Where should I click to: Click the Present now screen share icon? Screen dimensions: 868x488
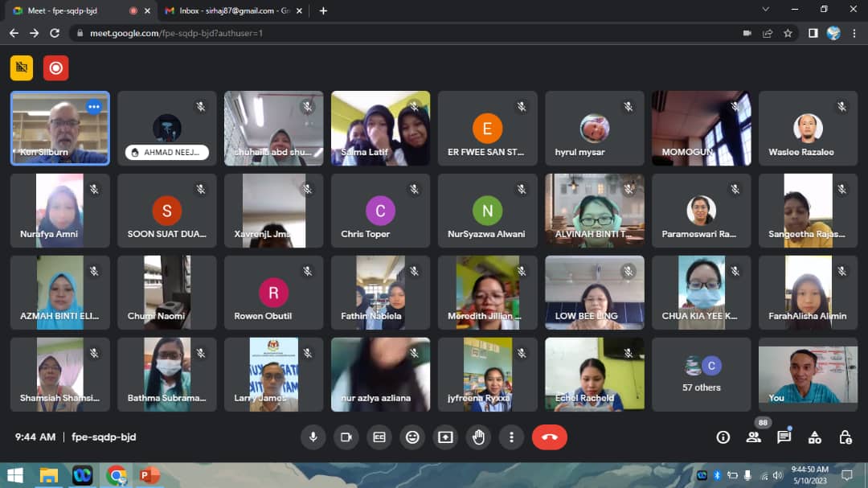coord(445,437)
